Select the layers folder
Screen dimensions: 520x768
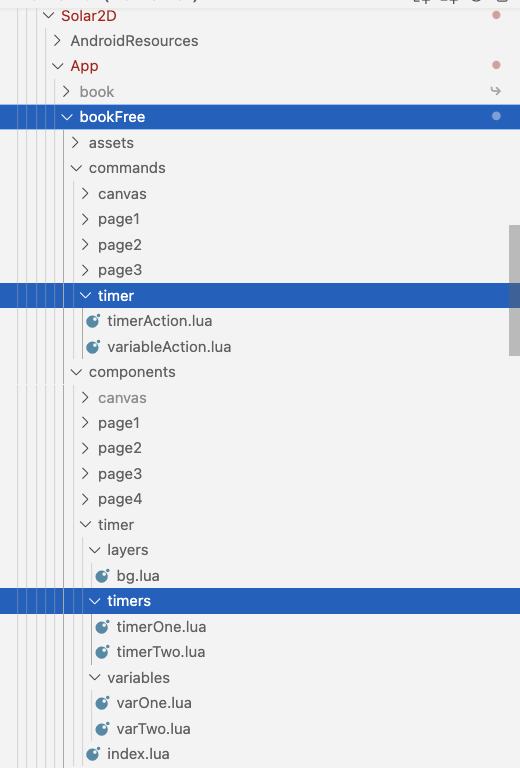(127, 550)
